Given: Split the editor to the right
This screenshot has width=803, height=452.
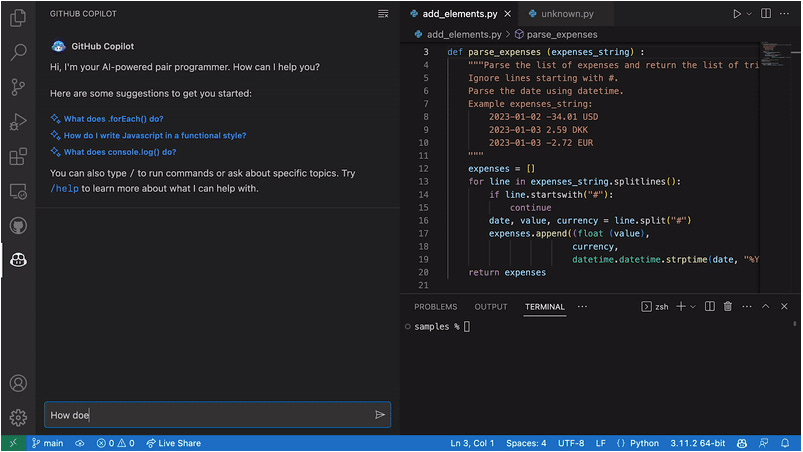Looking at the screenshot, I should [x=766, y=14].
